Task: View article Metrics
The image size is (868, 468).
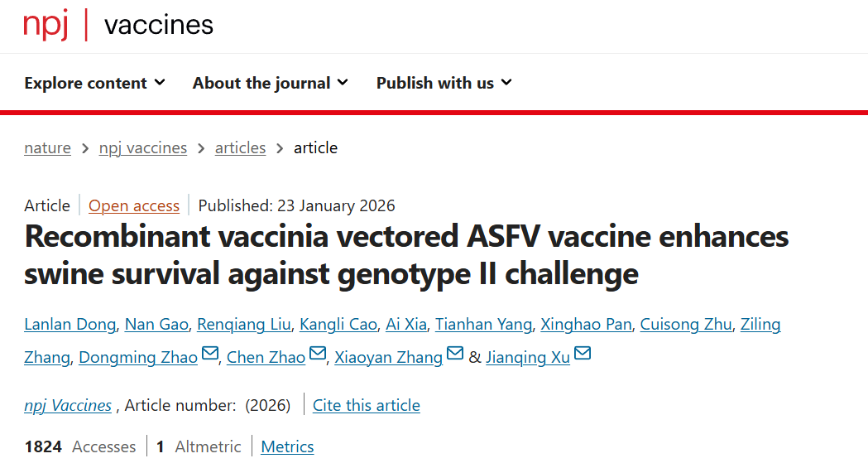Action: click(x=287, y=447)
